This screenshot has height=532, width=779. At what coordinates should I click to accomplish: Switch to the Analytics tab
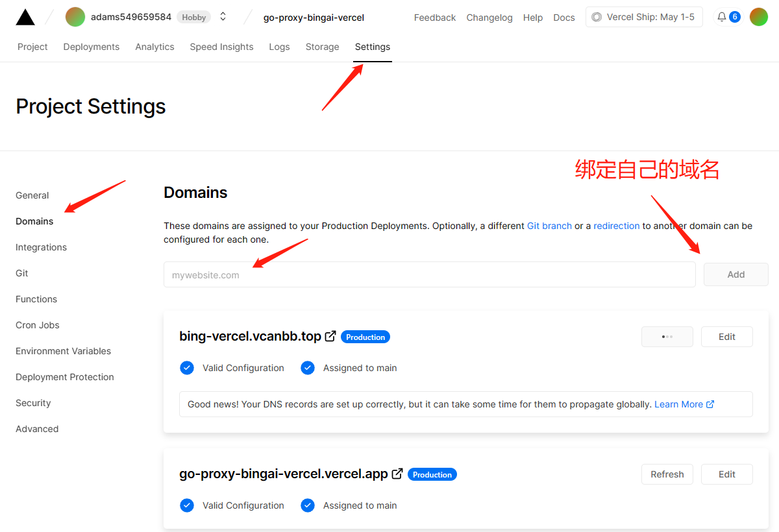coord(155,47)
